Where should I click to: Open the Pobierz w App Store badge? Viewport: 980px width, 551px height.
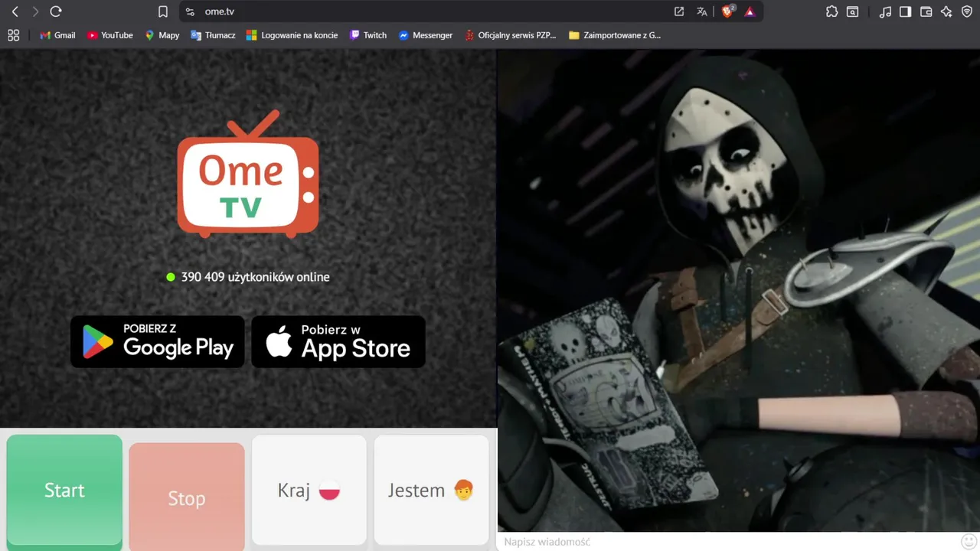(338, 341)
